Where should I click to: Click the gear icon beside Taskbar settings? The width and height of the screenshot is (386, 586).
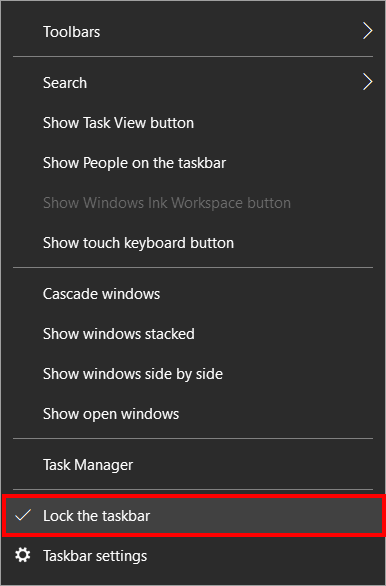(x=22, y=555)
